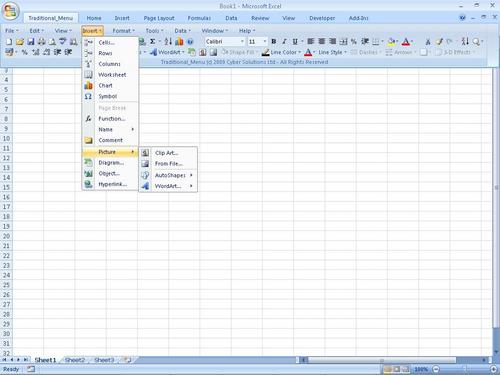Toggle Italic formatting

pos(284,41)
